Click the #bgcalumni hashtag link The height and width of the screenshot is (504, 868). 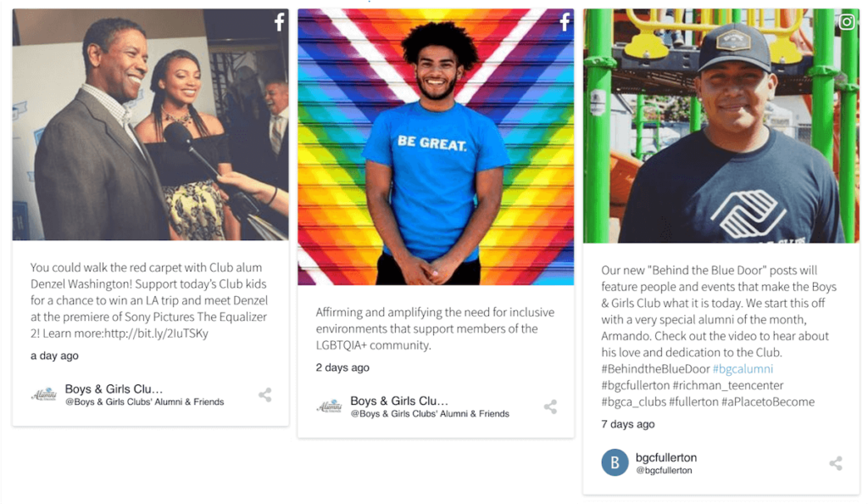743,369
